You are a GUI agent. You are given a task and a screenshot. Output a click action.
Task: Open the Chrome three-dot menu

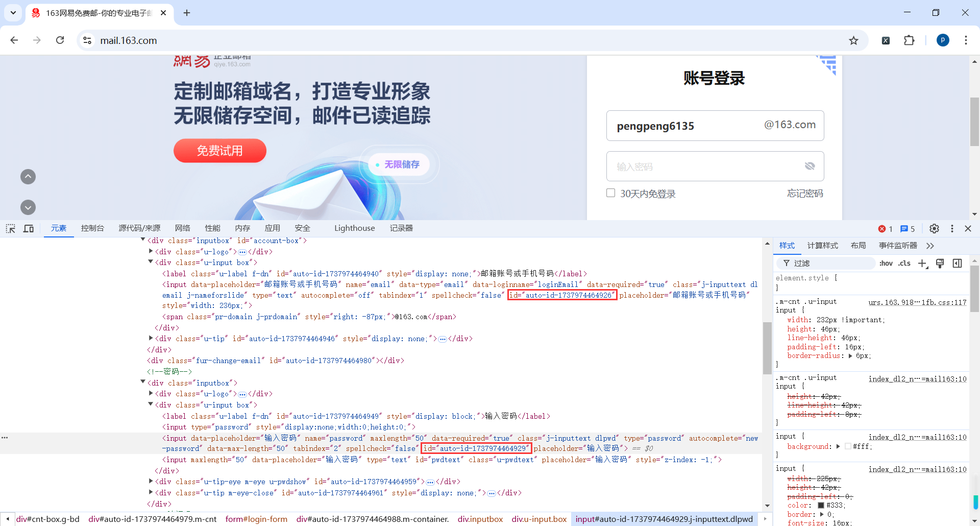click(966, 40)
